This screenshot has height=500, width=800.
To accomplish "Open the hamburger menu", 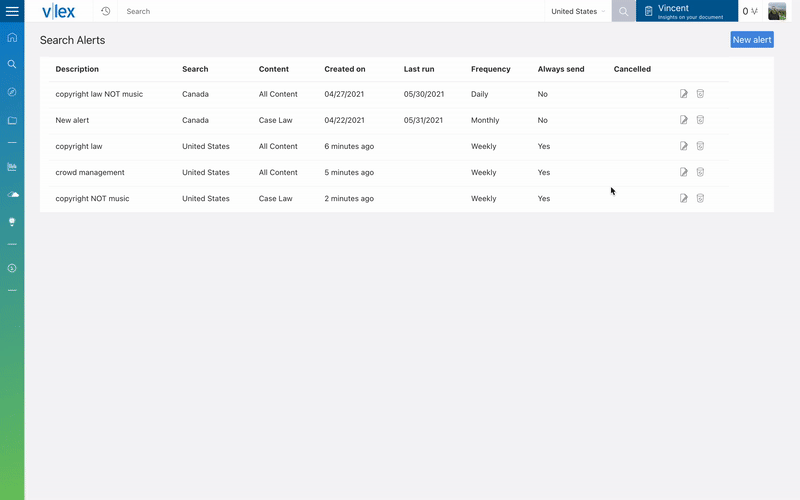I will tap(12, 11).
